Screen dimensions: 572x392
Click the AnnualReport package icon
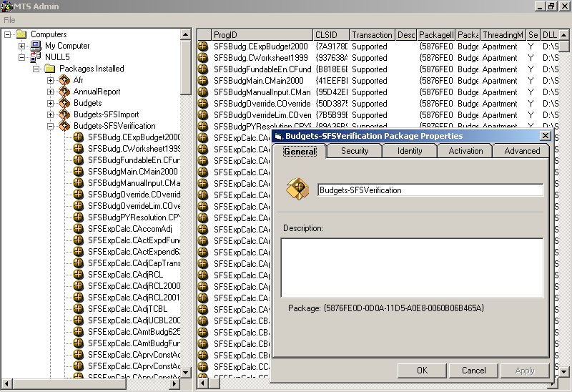click(64, 92)
